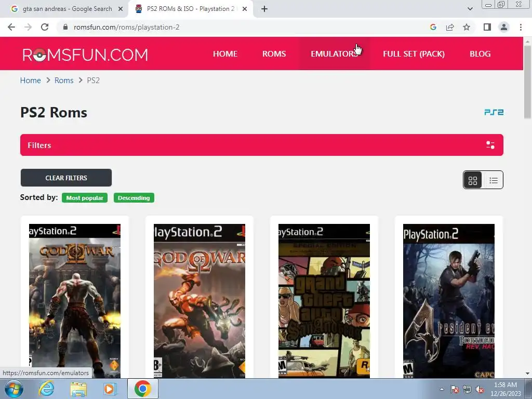Click the ROMSFUN.COM logo
The width and height of the screenshot is (532, 399).
click(85, 55)
